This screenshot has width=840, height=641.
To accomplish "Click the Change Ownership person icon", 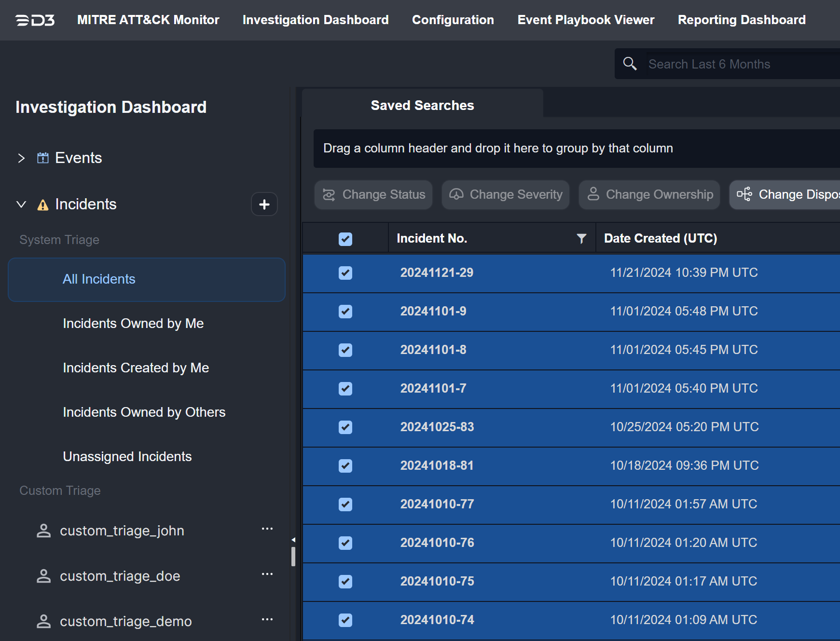I will [x=594, y=194].
